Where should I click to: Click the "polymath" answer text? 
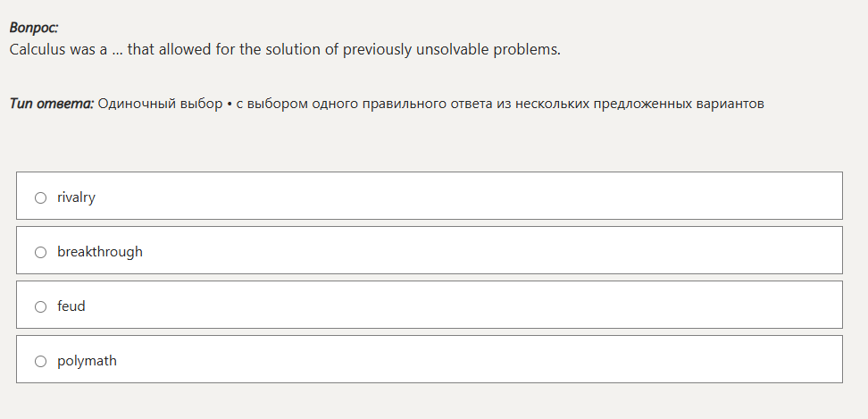(x=87, y=361)
